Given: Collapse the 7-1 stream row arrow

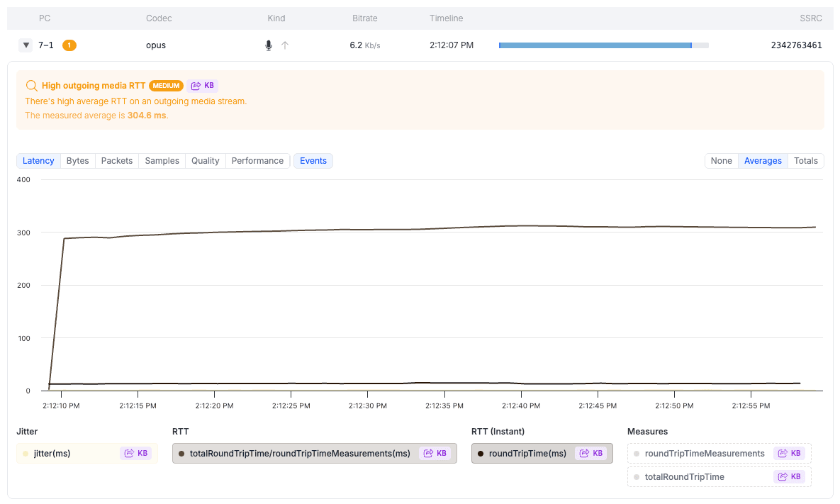Looking at the screenshot, I should (26, 45).
